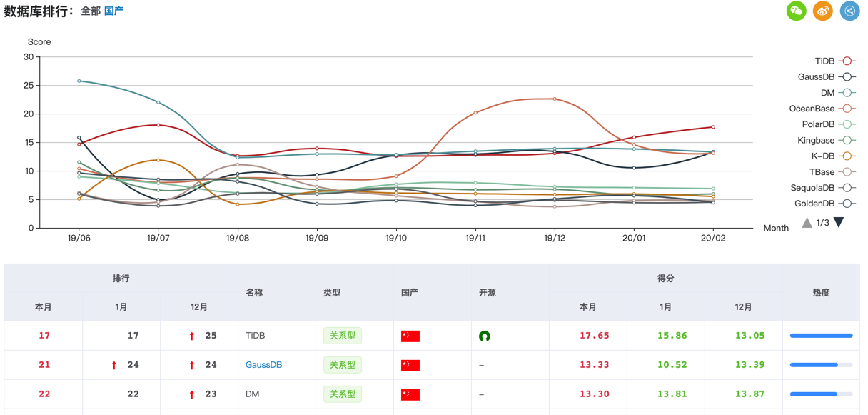This screenshot has height=415, width=868.
Task: Click red up arrow in TiDB row
Action: [x=192, y=336]
